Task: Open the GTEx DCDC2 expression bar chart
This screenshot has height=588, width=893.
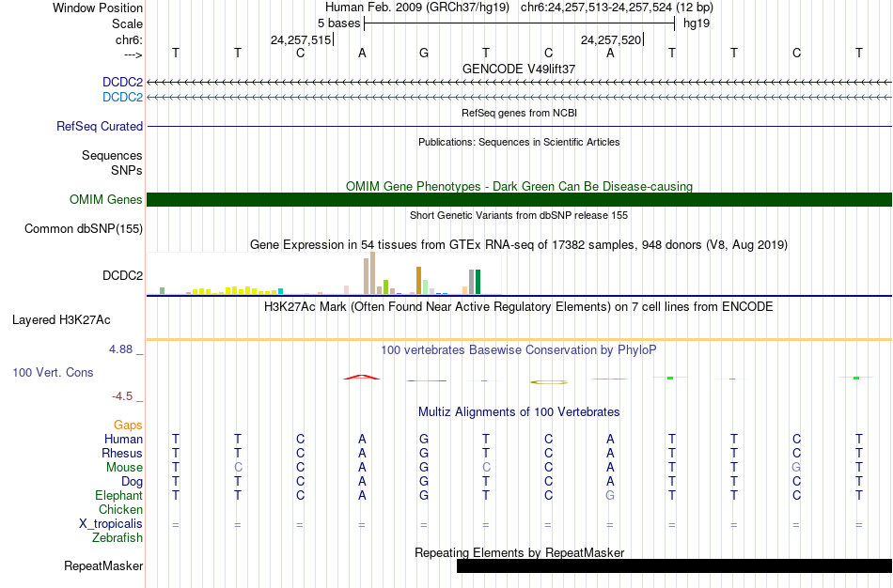Action: click(324, 273)
